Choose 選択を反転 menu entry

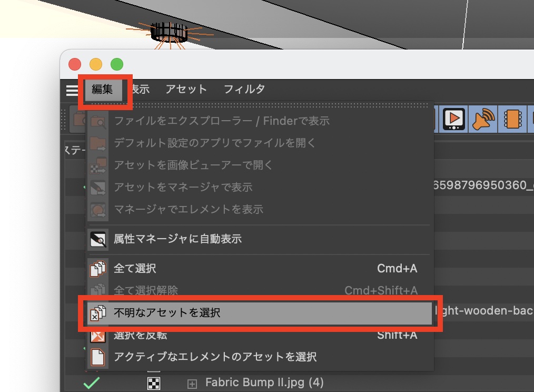click(x=140, y=335)
